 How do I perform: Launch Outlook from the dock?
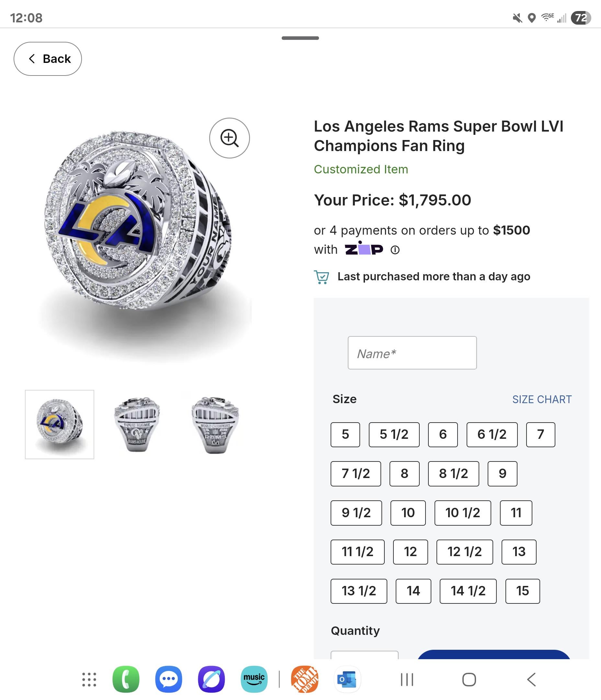347,679
